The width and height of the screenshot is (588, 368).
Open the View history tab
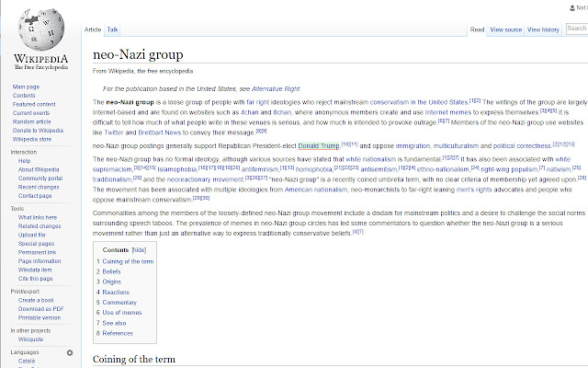point(543,29)
